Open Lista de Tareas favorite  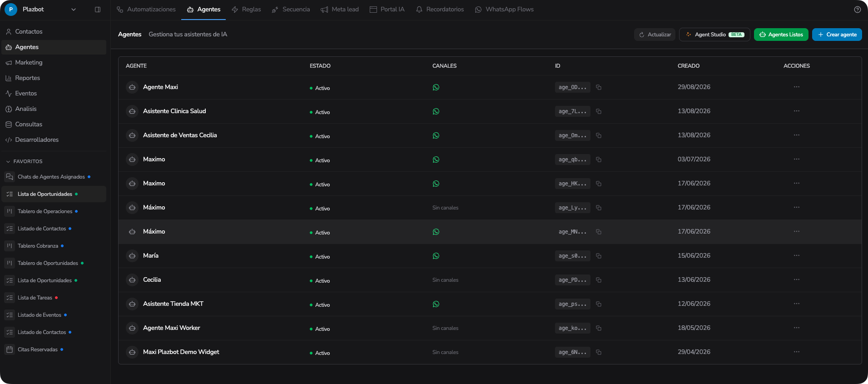pyautogui.click(x=54, y=298)
